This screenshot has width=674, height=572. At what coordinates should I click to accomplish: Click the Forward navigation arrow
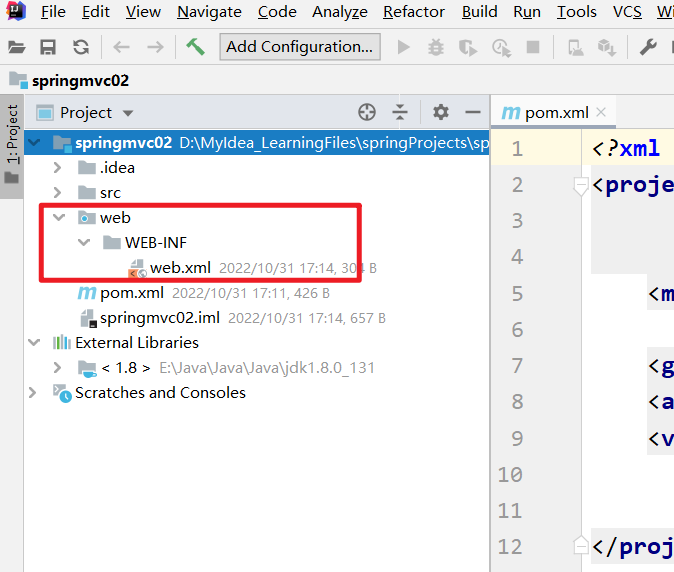click(155, 47)
